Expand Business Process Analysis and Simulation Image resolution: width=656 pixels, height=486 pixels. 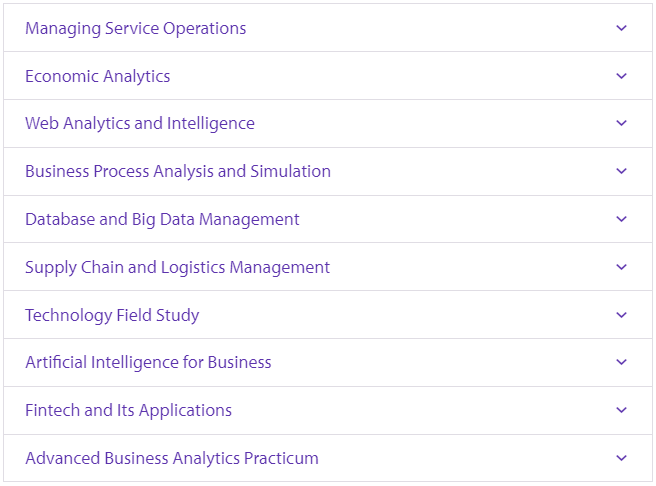coord(177,171)
